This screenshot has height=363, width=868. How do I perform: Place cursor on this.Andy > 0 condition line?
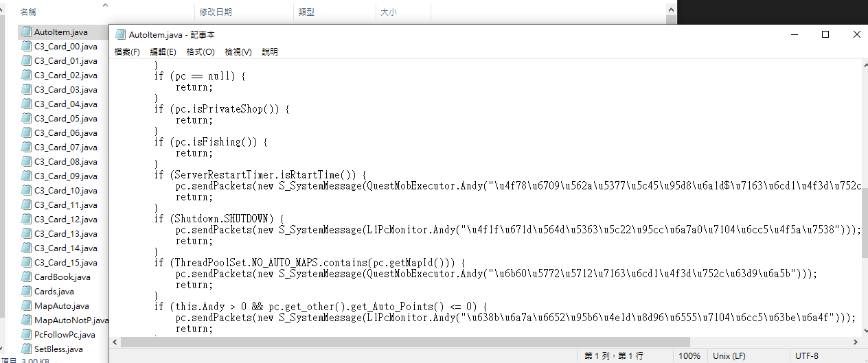click(x=321, y=307)
